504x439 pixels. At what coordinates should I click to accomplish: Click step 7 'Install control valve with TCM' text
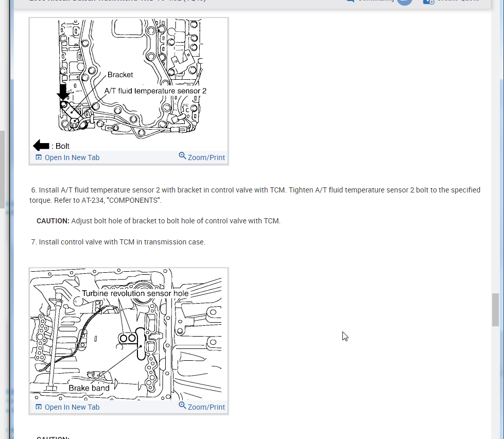click(x=118, y=242)
